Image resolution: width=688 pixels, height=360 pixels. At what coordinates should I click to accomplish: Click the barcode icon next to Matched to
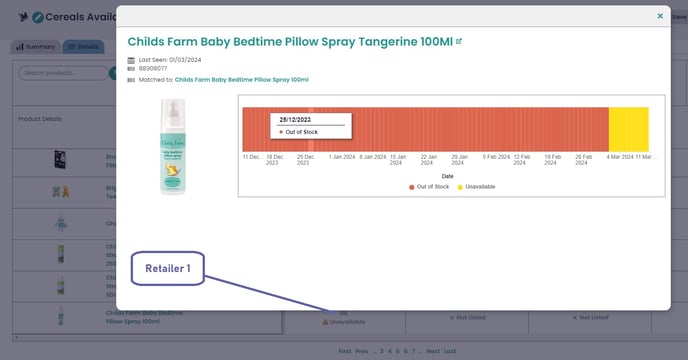click(131, 80)
